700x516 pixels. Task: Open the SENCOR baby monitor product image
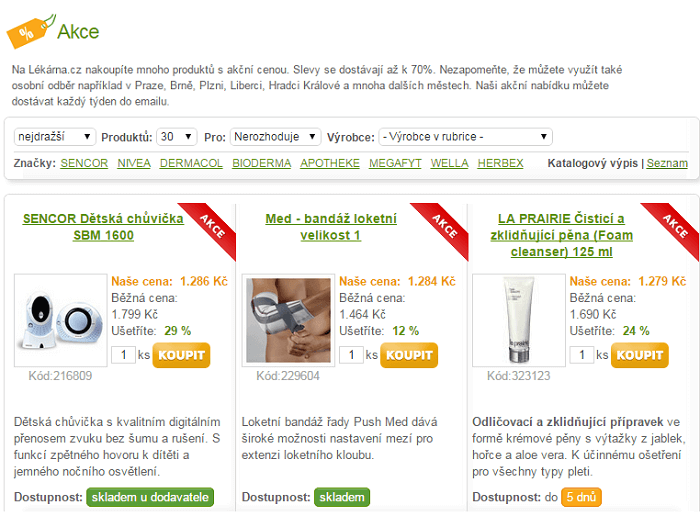click(x=61, y=320)
